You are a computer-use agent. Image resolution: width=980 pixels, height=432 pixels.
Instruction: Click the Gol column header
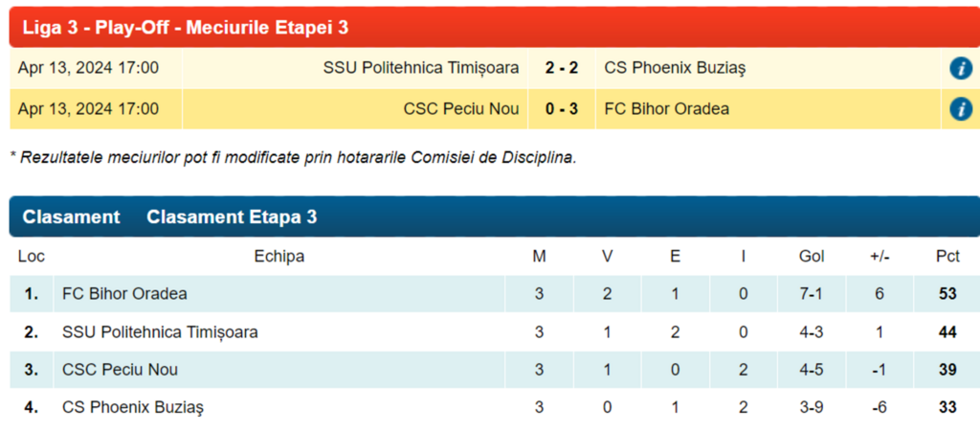(x=811, y=257)
